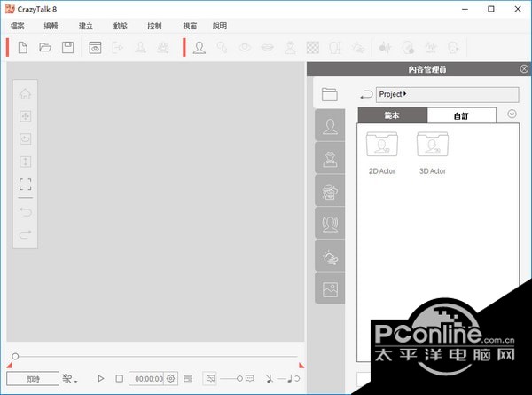532x395 pixels.
Task: Open the Background image tab in sidebar
Action: point(330,288)
